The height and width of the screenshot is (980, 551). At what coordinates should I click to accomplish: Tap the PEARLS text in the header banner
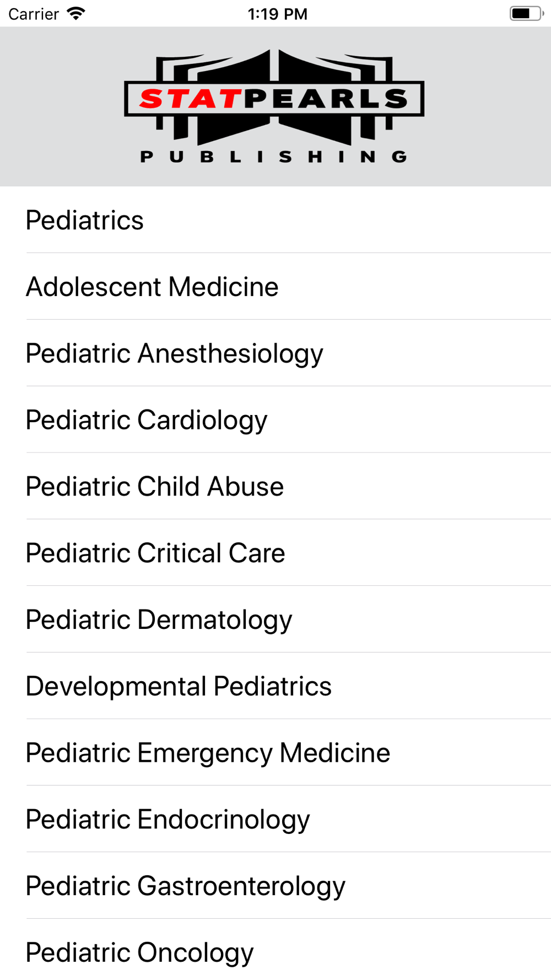326,99
